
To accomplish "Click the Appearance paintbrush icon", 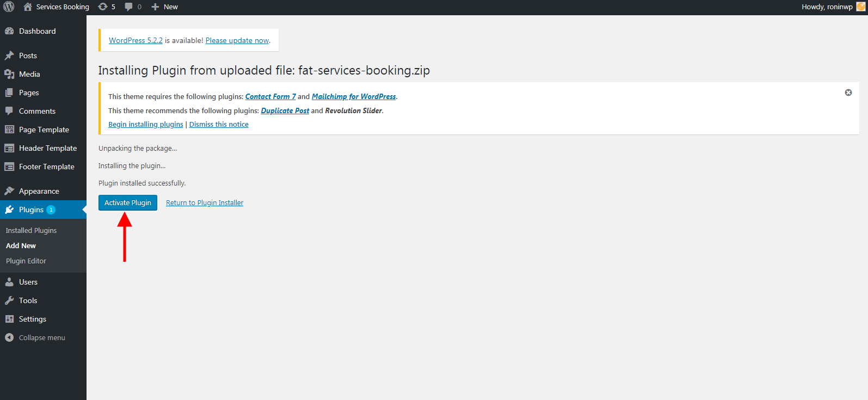I will click(9, 191).
